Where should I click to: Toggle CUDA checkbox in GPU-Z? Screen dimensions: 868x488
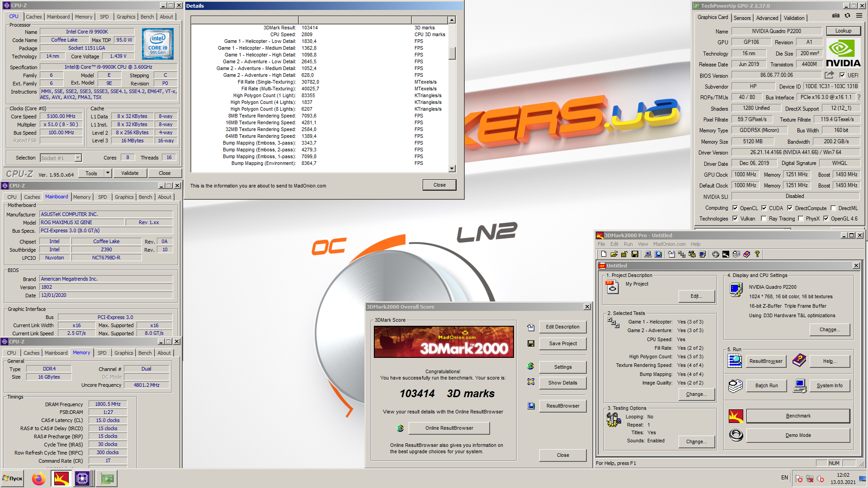(x=764, y=208)
